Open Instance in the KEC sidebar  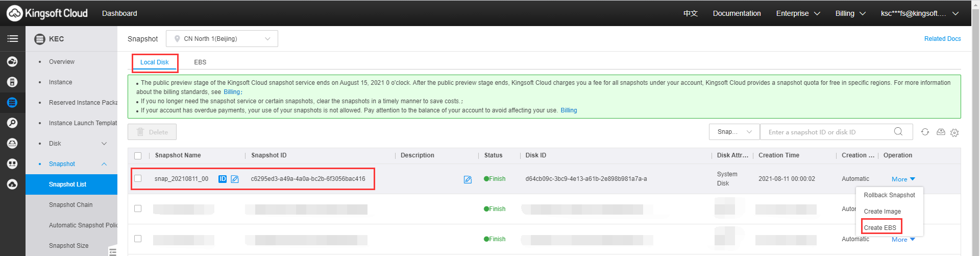tap(60, 82)
